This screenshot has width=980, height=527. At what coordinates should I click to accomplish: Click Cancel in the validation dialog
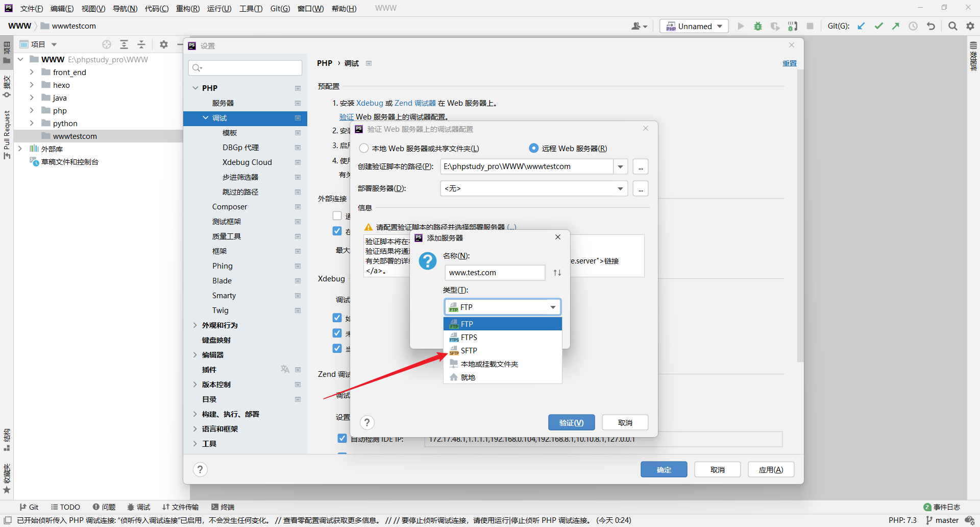pos(625,422)
